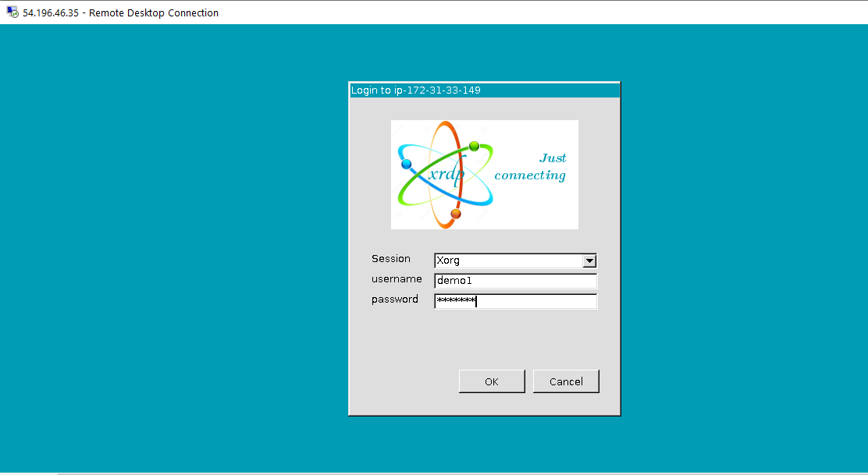
Task: Open the Session dropdown arrow
Action: click(589, 261)
